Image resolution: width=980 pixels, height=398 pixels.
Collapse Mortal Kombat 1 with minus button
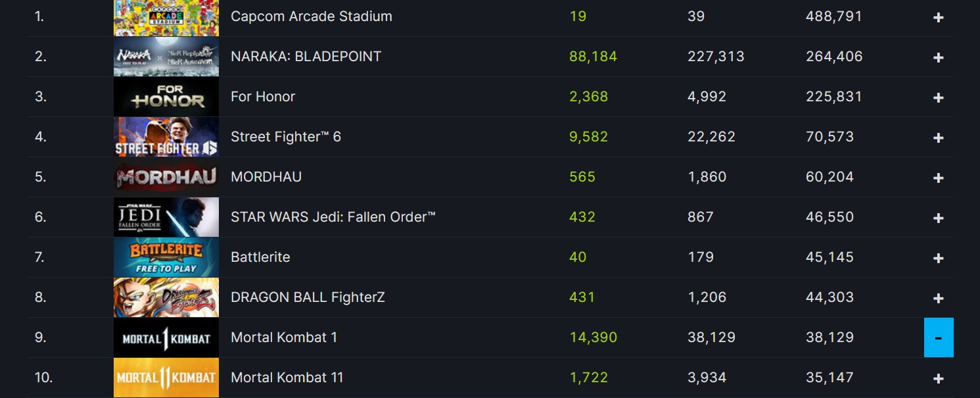click(x=938, y=337)
